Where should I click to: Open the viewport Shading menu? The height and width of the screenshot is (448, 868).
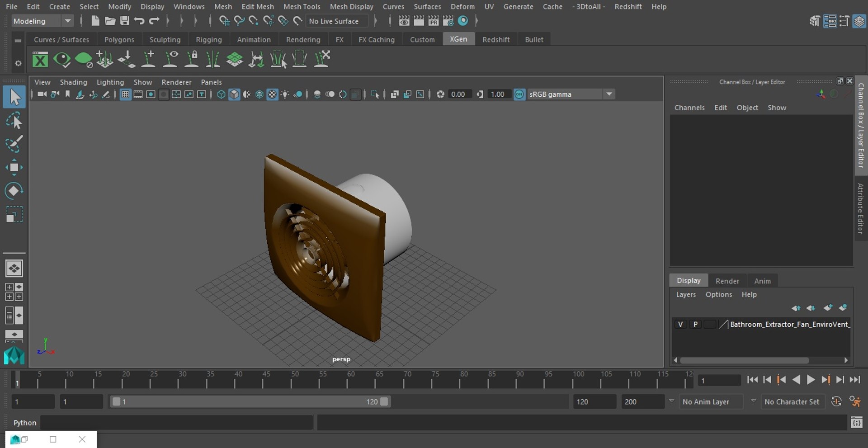pyautogui.click(x=73, y=82)
